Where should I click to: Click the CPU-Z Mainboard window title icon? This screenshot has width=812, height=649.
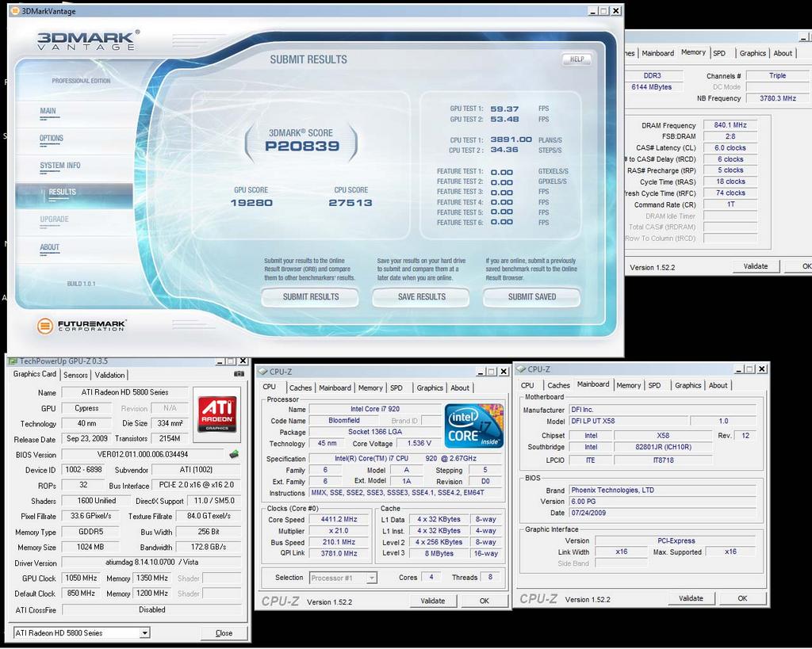(521, 369)
